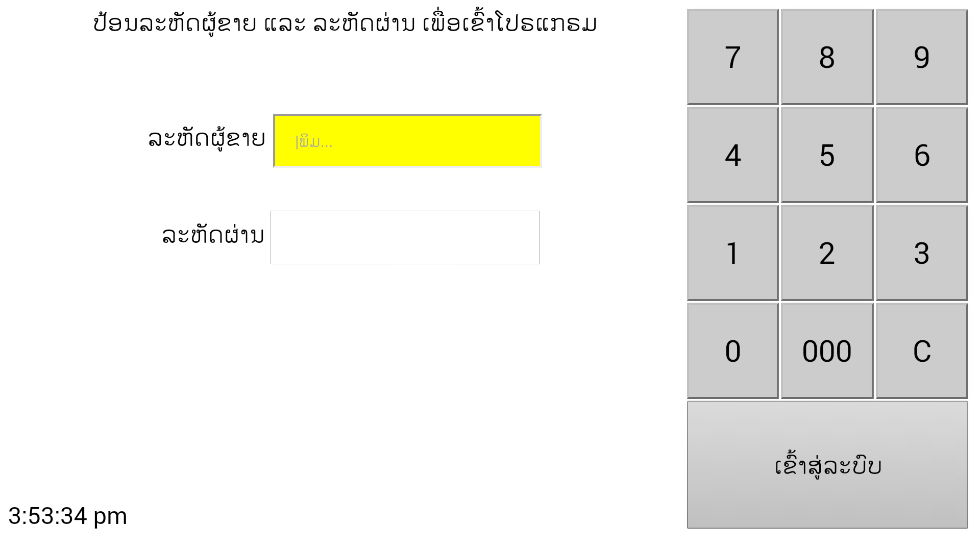Screen dimensions: 980x551
Task: Click the clock display showing 3:53:34 pm
Action: coord(68,516)
